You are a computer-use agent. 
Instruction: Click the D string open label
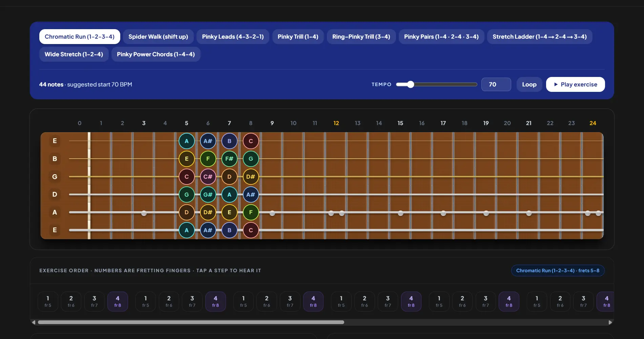pyautogui.click(x=55, y=195)
